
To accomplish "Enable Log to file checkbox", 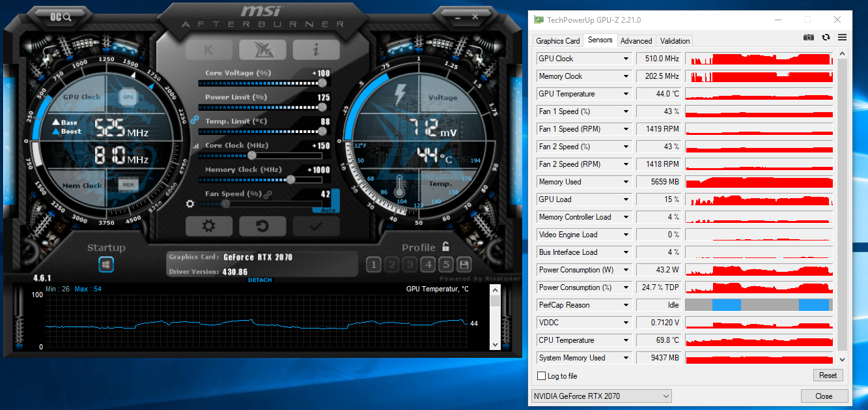I will [541, 376].
